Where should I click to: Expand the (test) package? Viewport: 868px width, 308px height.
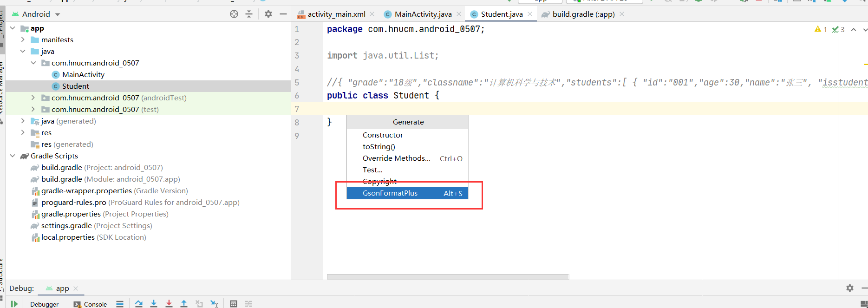(33, 109)
